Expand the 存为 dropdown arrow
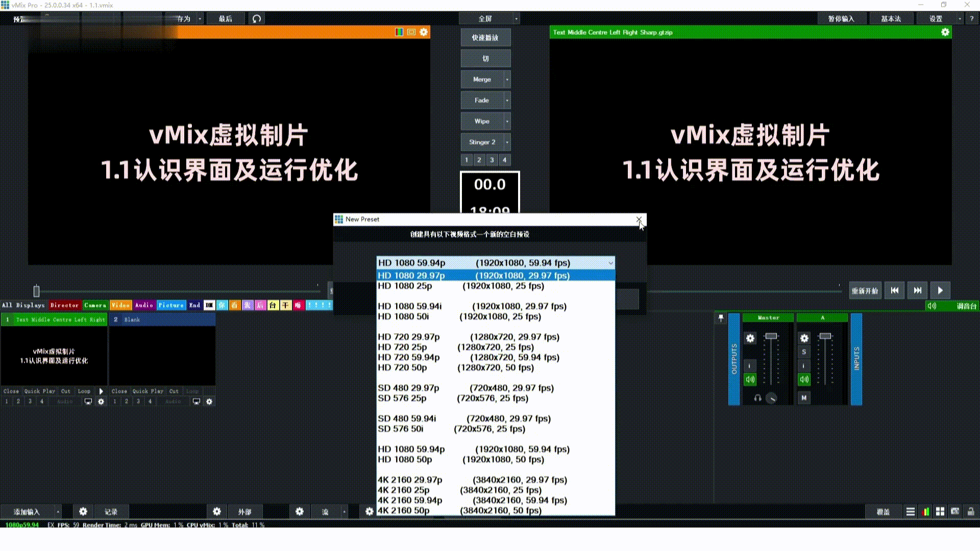 coord(200,19)
